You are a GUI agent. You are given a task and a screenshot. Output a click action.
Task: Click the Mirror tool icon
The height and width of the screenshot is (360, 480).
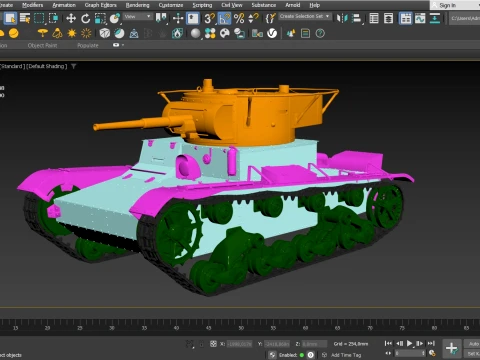pos(342,18)
